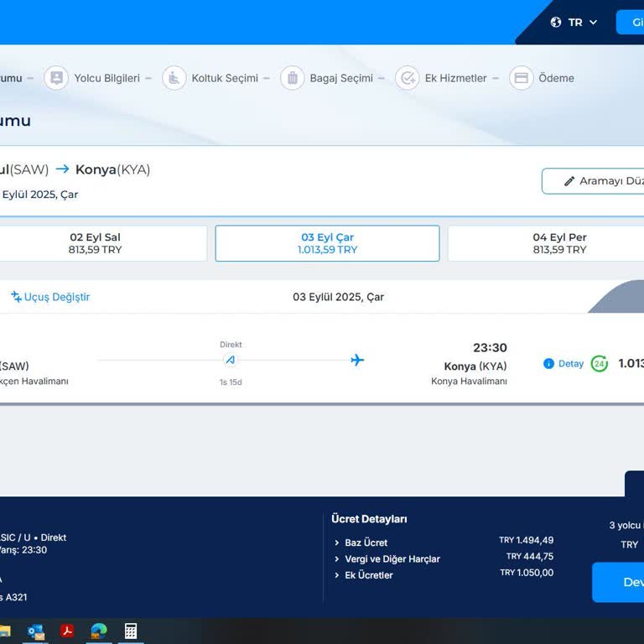Click the 24-hour circular arrow icon
This screenshot has height=644, width=644.
coord(599,363)
